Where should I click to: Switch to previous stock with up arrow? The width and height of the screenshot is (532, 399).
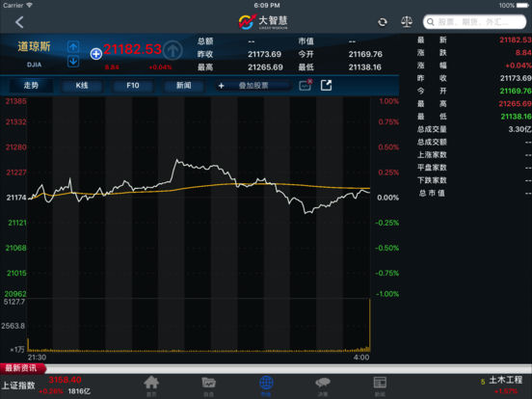coord(73,46)
